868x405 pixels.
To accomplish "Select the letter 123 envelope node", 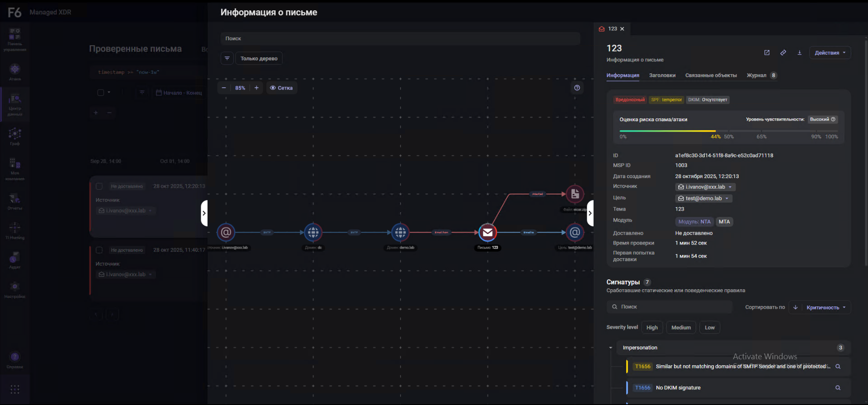I will [487, 232].
